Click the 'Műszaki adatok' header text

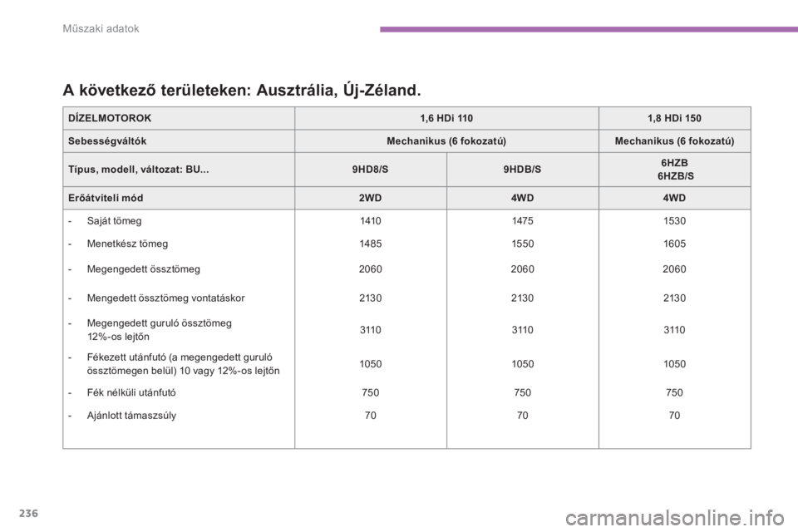(101, 29)
